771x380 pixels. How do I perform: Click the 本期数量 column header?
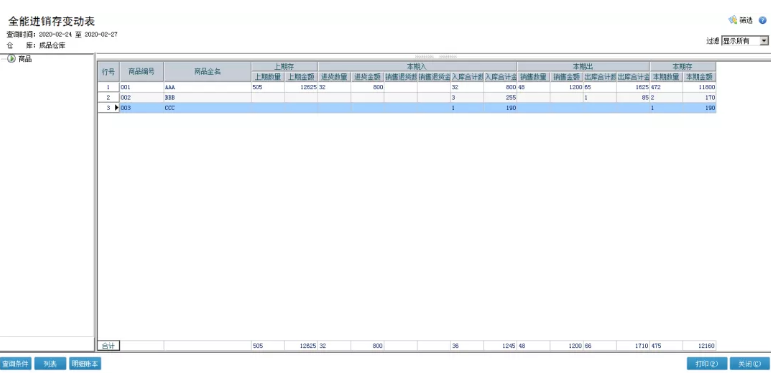[666, 77]
